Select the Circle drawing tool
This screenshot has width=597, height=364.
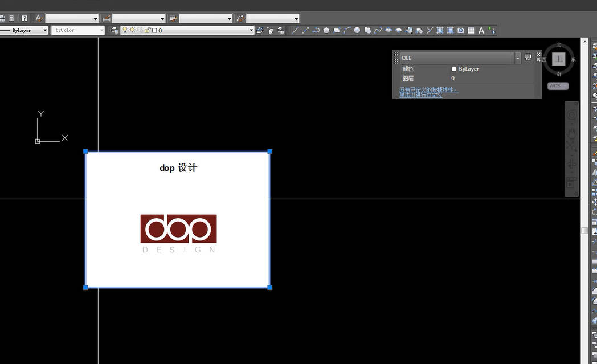[x=357, y=30]
